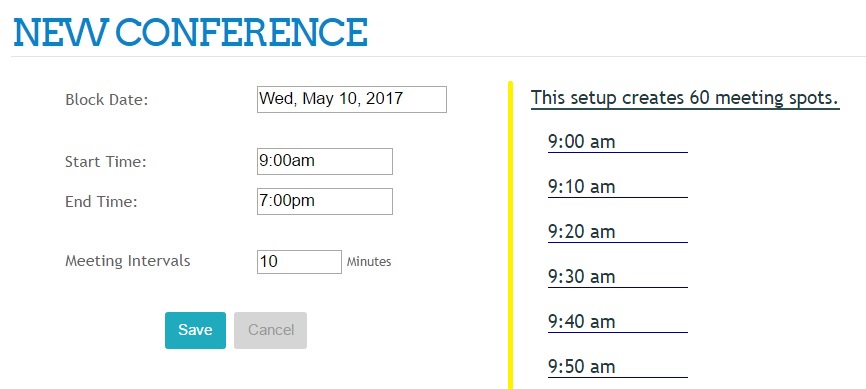Image resolution: width=866 pixels, height=389 pixels.
Task: Select the 9:50 am meeting slot
Action: (x=617, y=367)
